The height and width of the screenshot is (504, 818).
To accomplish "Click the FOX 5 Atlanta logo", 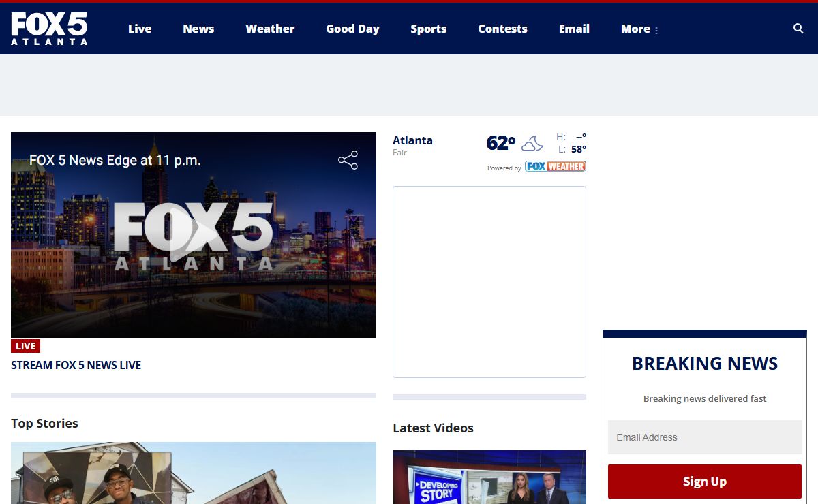I will (x=49, y=29).
